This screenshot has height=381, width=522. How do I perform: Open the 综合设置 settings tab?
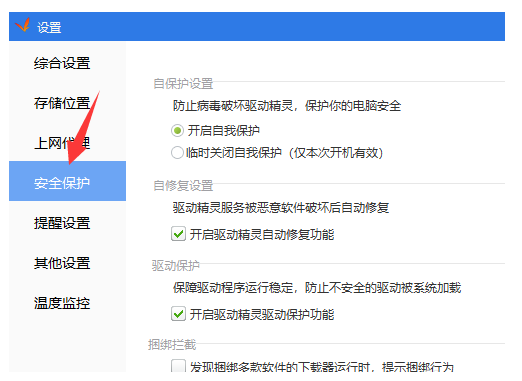[x=62, y=63]
